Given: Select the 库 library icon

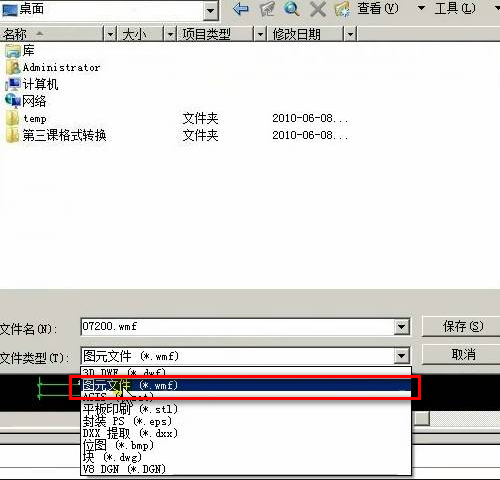Looking at the screenshot, I should (x=13, y=51).
